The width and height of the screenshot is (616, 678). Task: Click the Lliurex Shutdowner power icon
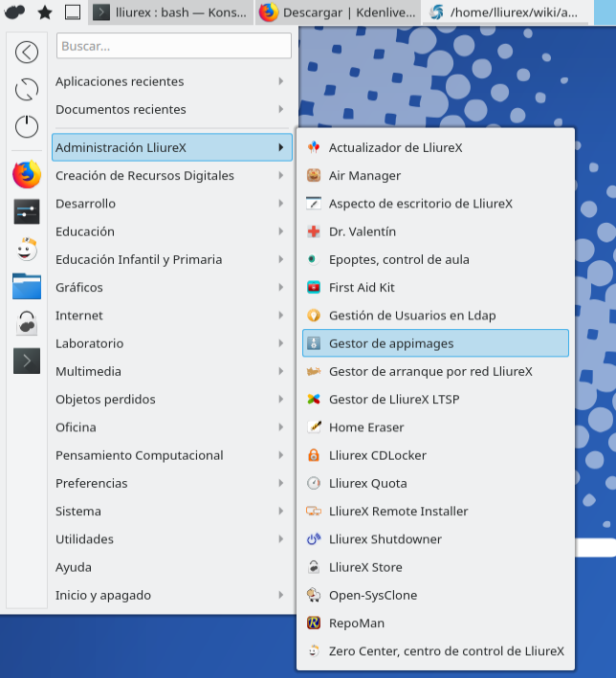click(314, 538)
